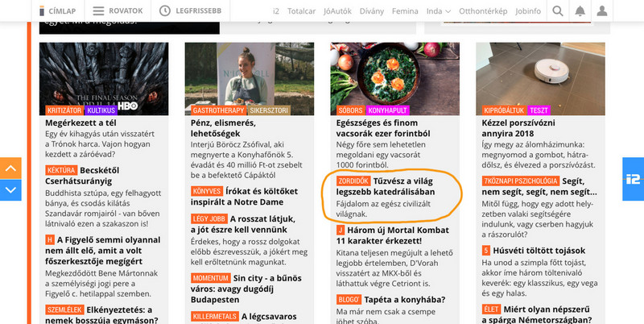Screen dimensions: 644x324
Task: Open the blue i2 side tab
Action: (x=633, y=179)
